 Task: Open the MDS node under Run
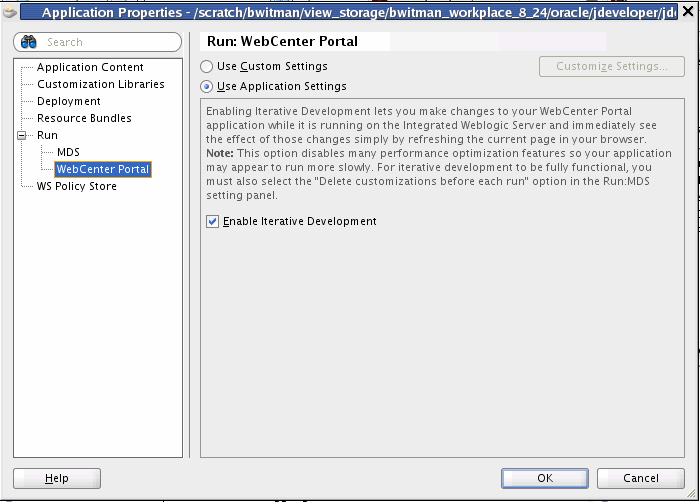pos(68,152)
